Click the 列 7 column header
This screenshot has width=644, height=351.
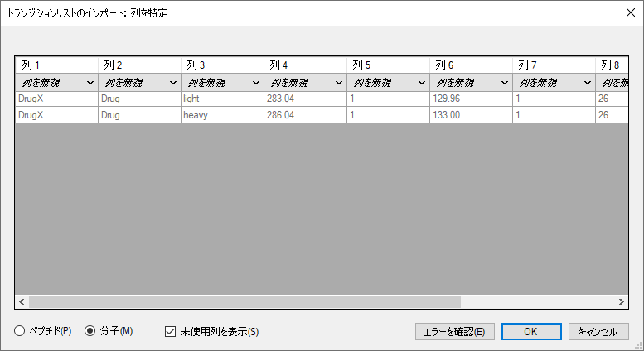coord(554,65)
